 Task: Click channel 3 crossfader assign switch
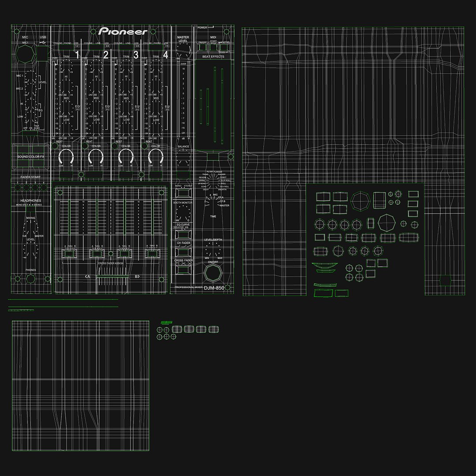pos(125,253)
